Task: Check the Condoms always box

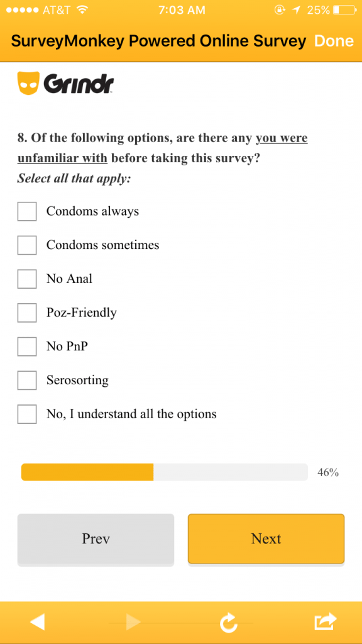Action: pos(27,211)
